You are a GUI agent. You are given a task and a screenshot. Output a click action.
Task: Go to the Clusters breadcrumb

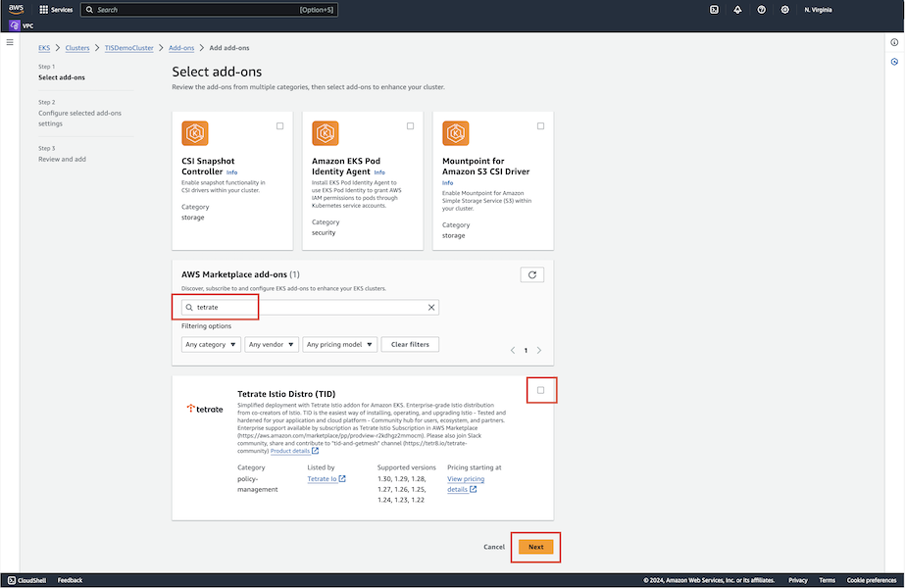(77, 48)
